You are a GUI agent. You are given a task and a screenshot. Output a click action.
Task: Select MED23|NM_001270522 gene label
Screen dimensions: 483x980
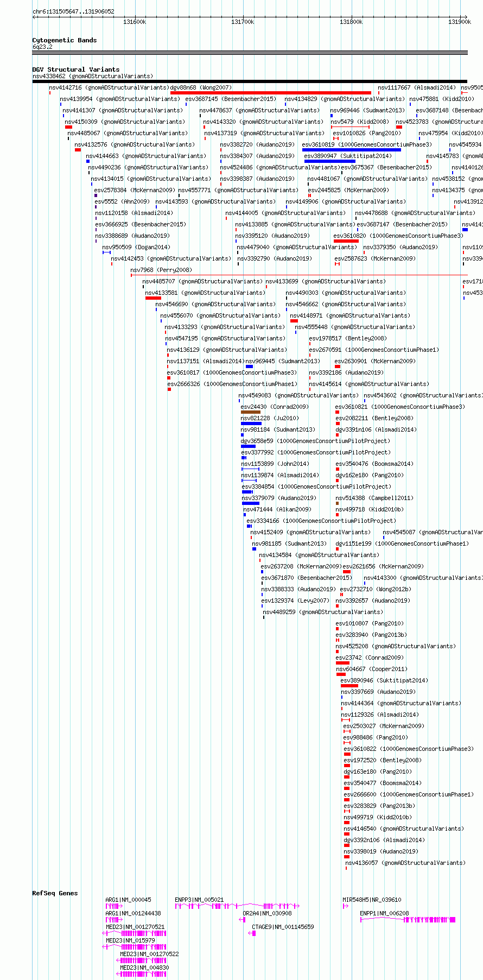pos(149,954)
